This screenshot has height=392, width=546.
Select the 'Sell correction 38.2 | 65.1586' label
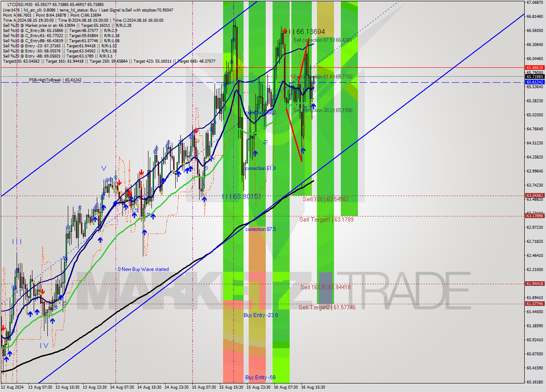tap(322, 110)
